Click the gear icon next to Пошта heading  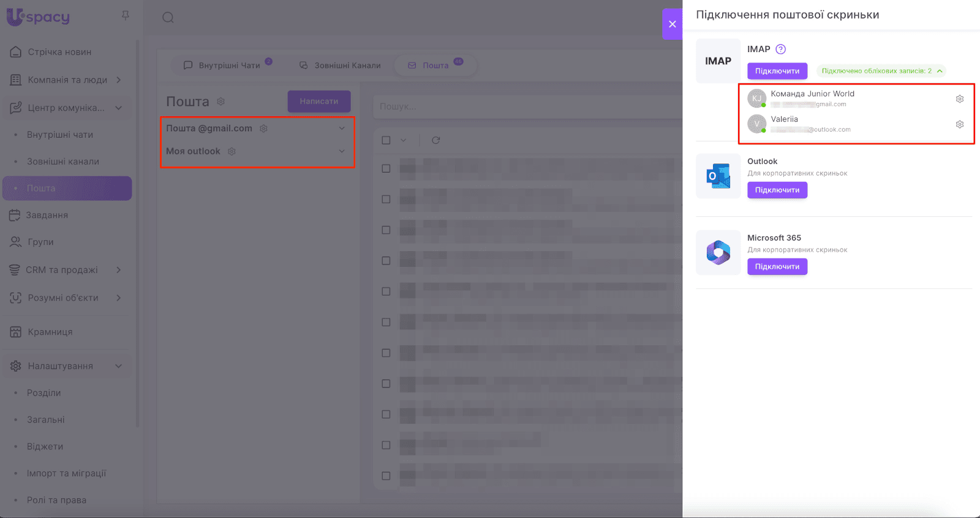click(x=221, y=102)
